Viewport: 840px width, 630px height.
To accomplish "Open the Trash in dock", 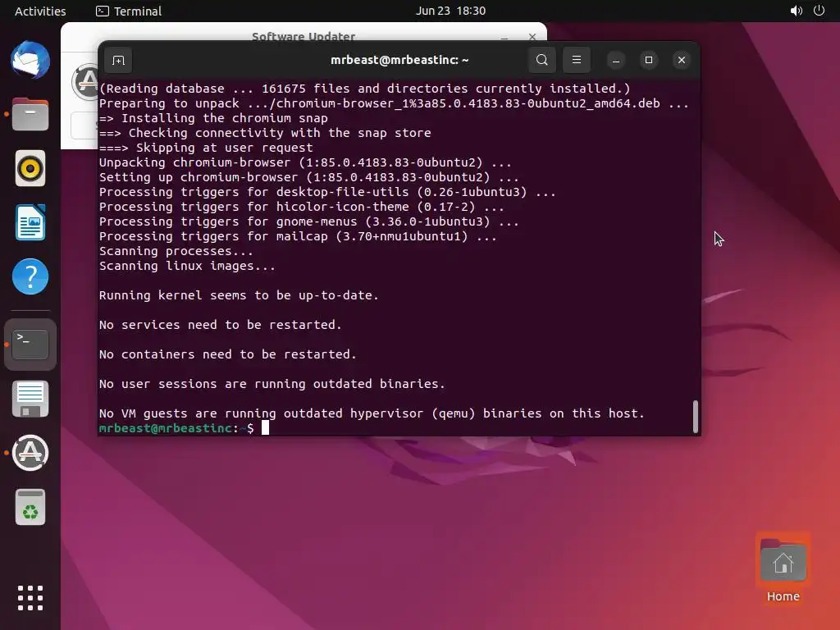I will pos(30,507).
